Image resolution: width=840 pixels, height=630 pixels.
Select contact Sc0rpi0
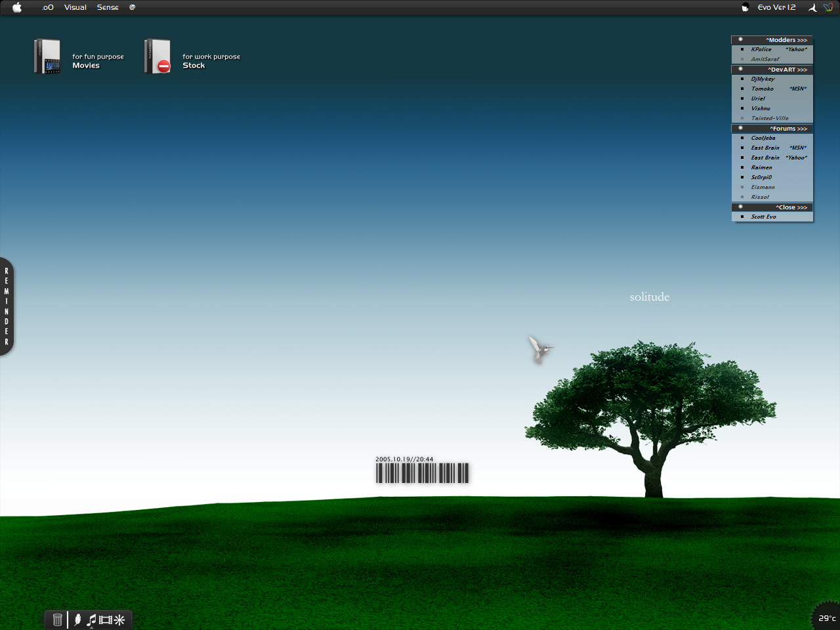761,177
